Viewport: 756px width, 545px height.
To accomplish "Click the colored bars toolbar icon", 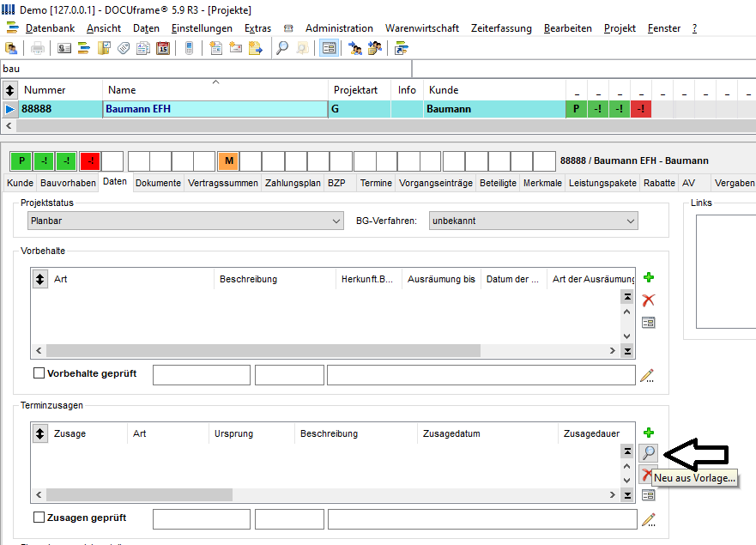I will [x=84, y=48].
